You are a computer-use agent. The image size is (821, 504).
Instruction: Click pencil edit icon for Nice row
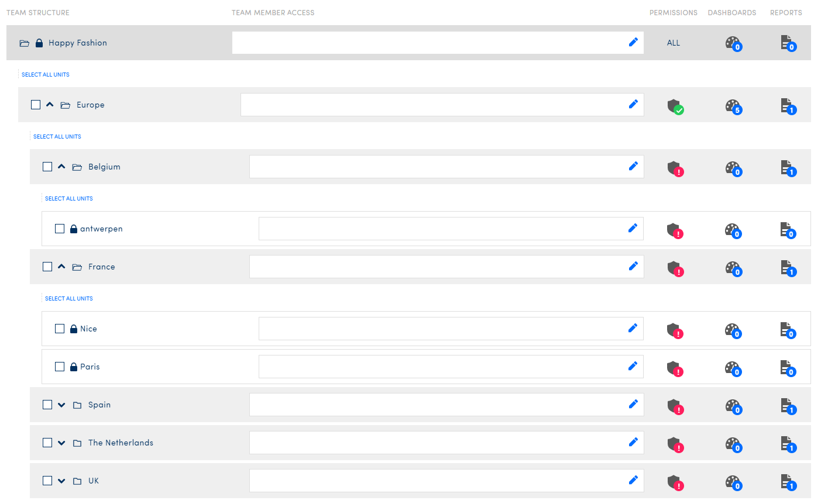coord(633,328)
